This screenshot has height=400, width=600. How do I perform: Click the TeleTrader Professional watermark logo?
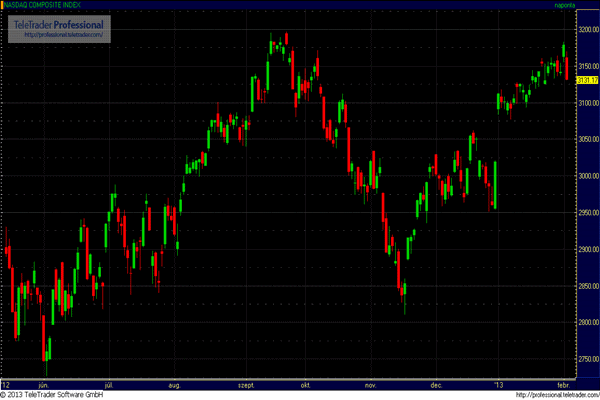click(61, 24)
